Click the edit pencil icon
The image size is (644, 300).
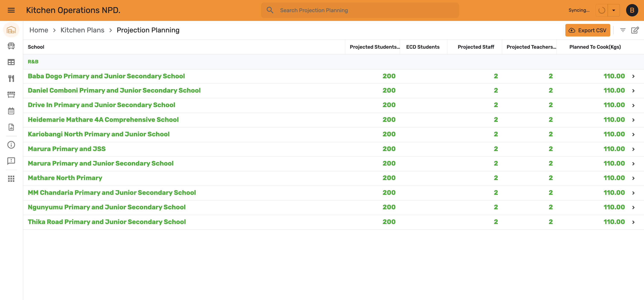click(x=635, y=30)
